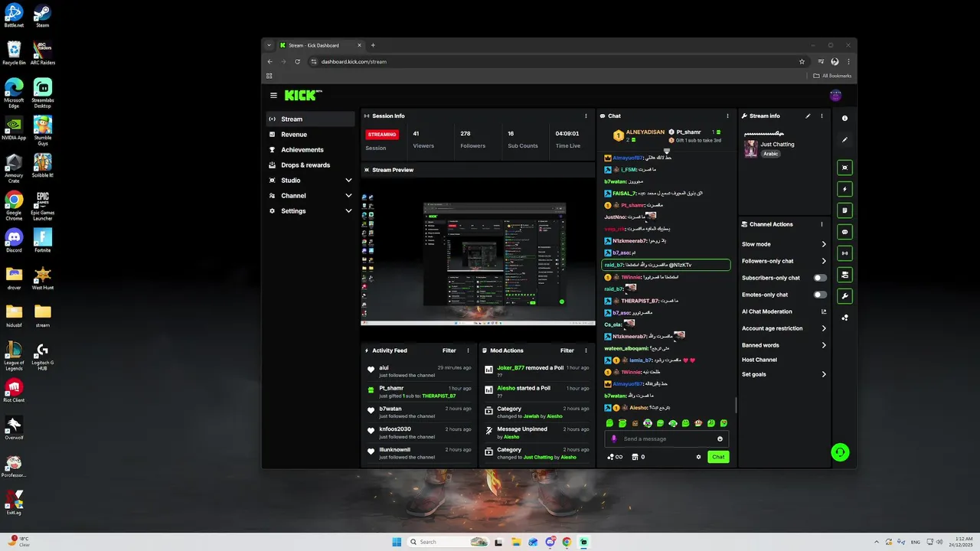Open the Steam desktop shortcut
The height and width of the screenshot is (551, 980).
coord(43,15)
